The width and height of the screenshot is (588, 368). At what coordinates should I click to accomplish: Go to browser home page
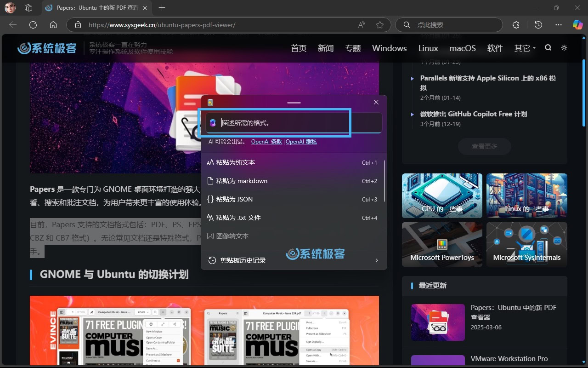53,25
